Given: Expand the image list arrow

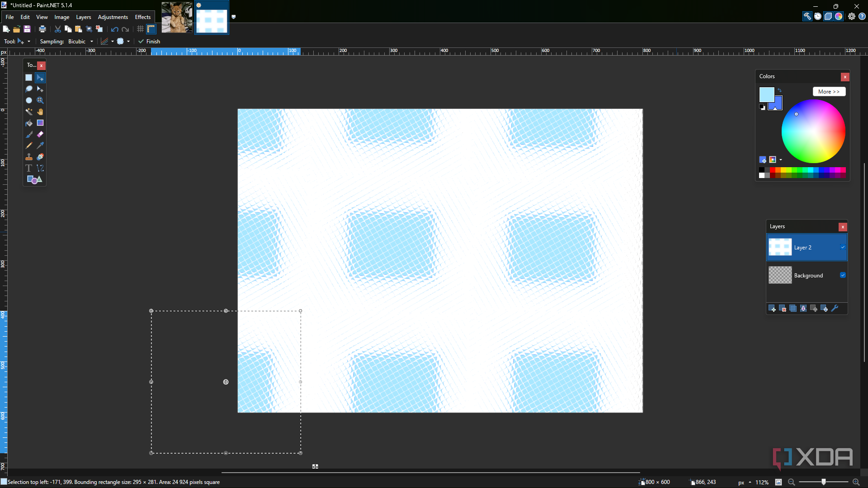Looking at the screenshot, I should [234, 17].
